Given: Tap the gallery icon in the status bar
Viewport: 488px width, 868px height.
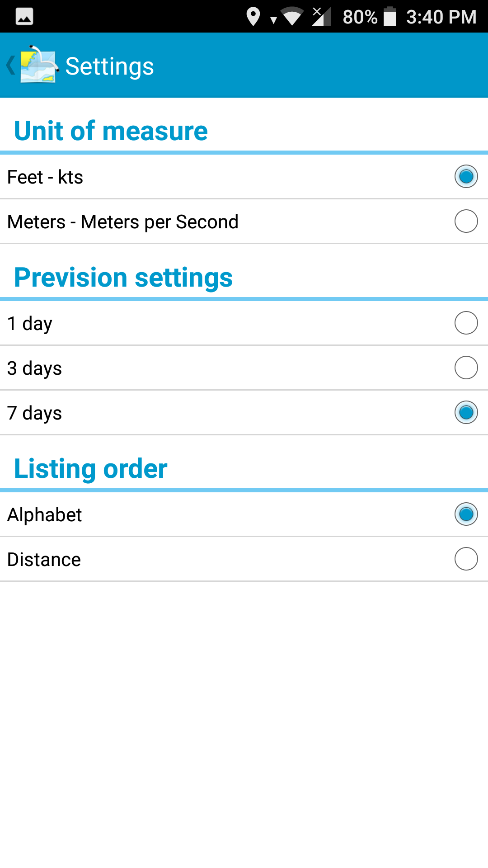Looking at the screenshot, I should pos(25,17).
